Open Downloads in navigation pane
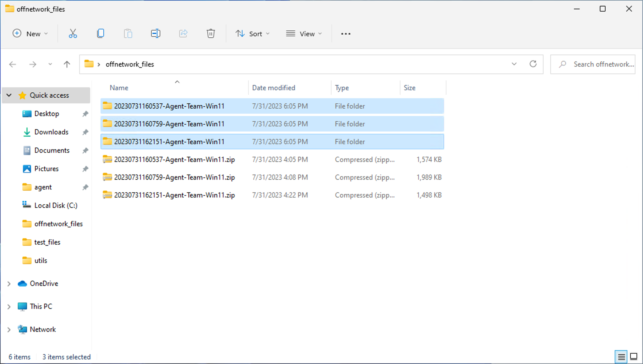The width and height of the screenshot is (643, 364). 51,132
